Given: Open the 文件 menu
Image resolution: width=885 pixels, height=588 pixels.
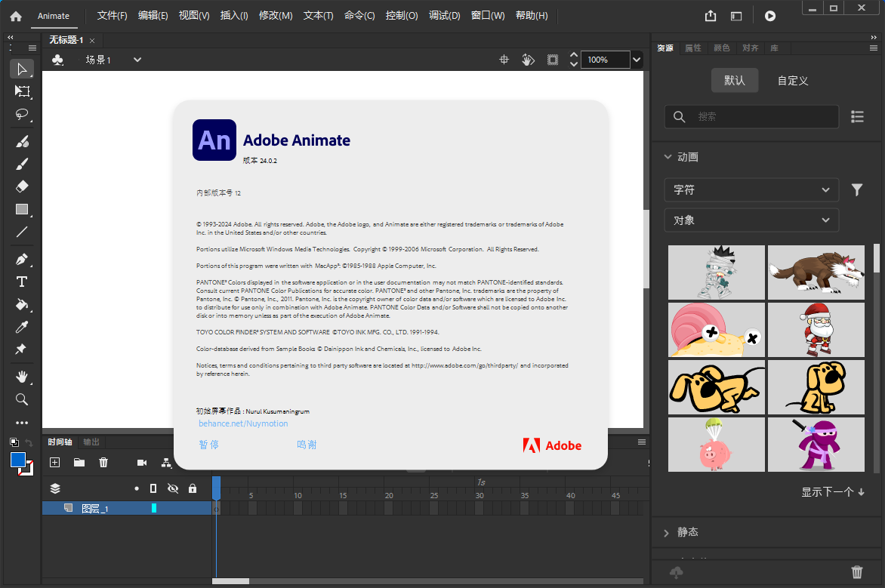Looking at the screenshot, I should click(112, 15).
